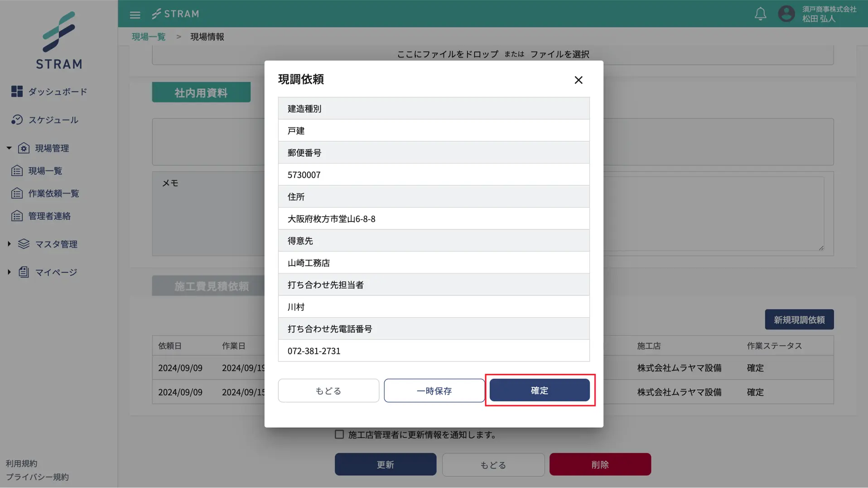Click the STRAM logo in the header

tap(176, 14)
